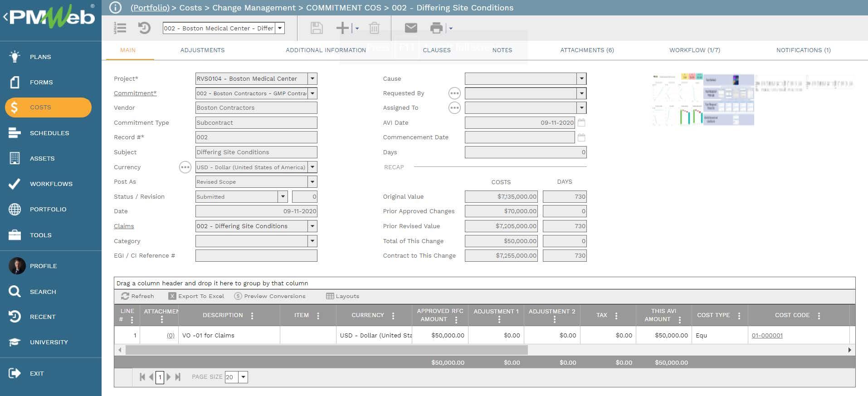Open the Attachments (6) tab
The width and height of the screenshot is (868, 396).
(587, 50)
